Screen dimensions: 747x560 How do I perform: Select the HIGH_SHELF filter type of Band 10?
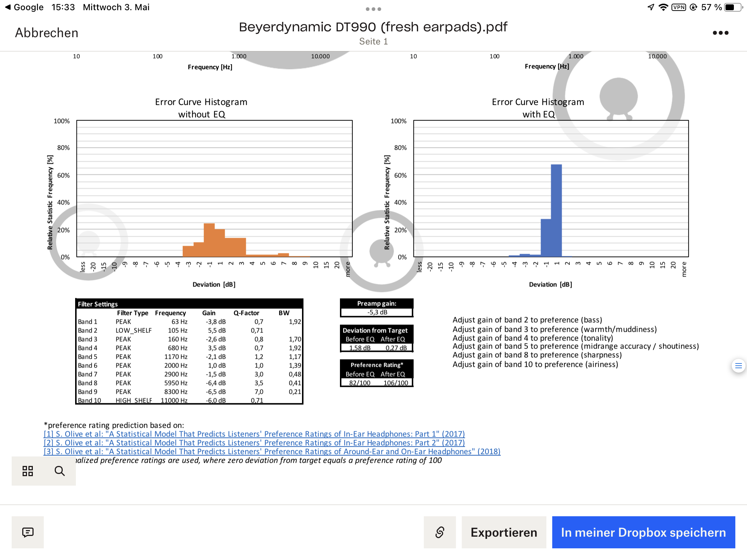tap(133, 400)
